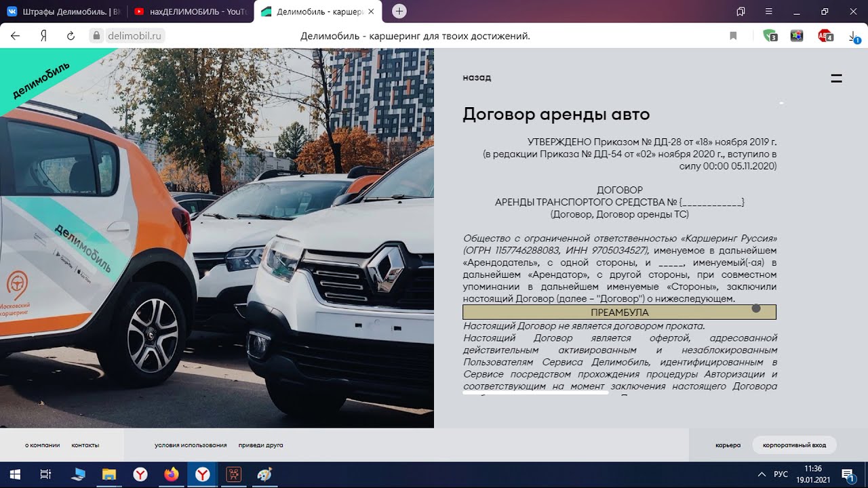Click the Договор аренды авто heading

556,115
